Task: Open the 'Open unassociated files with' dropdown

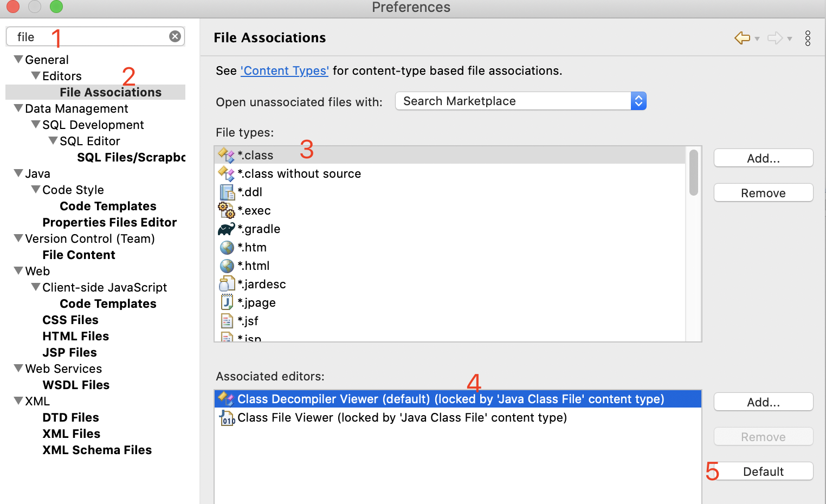Action: [x=638, y=101]
